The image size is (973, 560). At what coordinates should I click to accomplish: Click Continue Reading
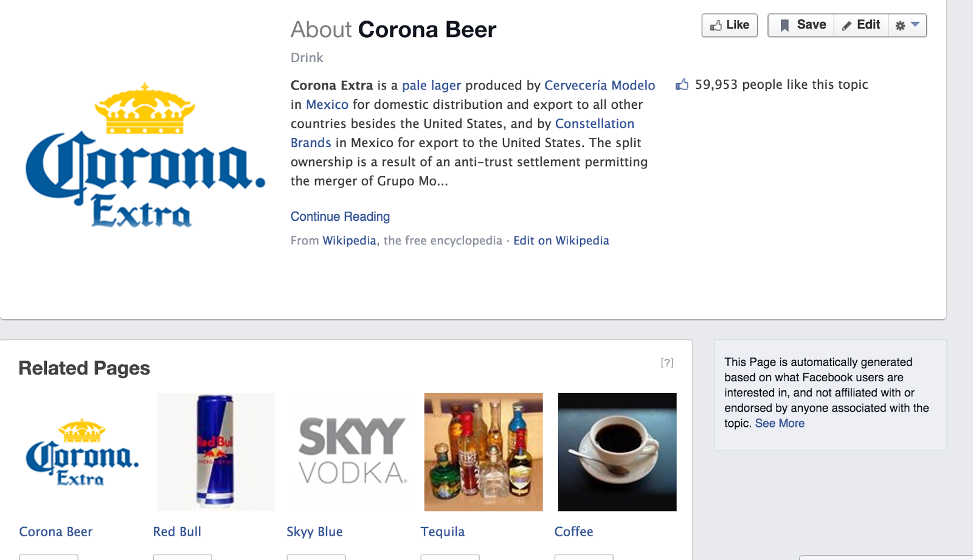(340, 216)
